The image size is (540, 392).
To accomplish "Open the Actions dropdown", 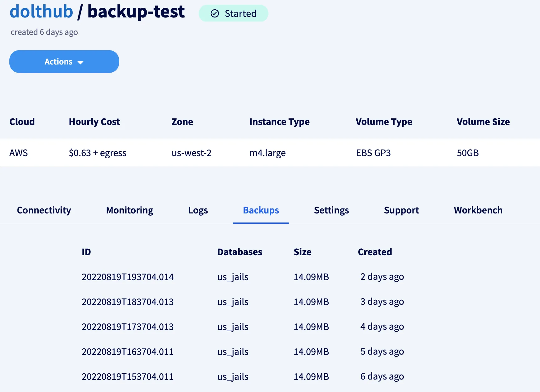I will tap(64, 61).
